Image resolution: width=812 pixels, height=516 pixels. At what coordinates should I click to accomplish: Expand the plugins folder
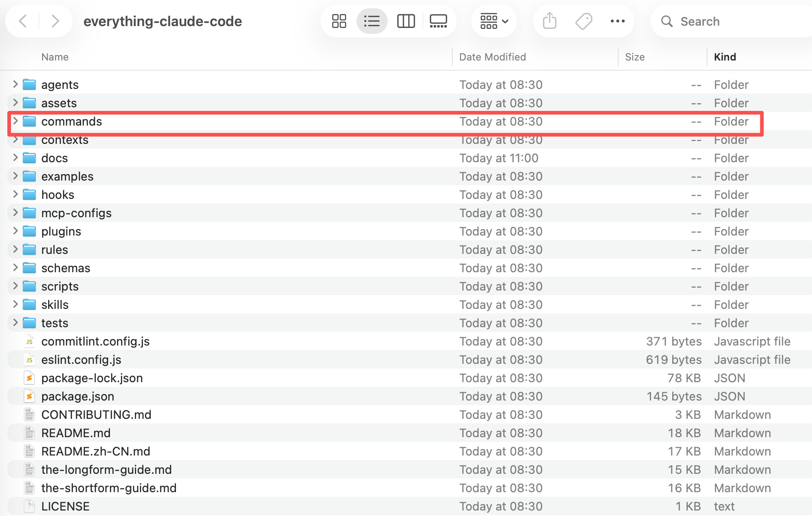pyautogui.click(x=15, y=231)
